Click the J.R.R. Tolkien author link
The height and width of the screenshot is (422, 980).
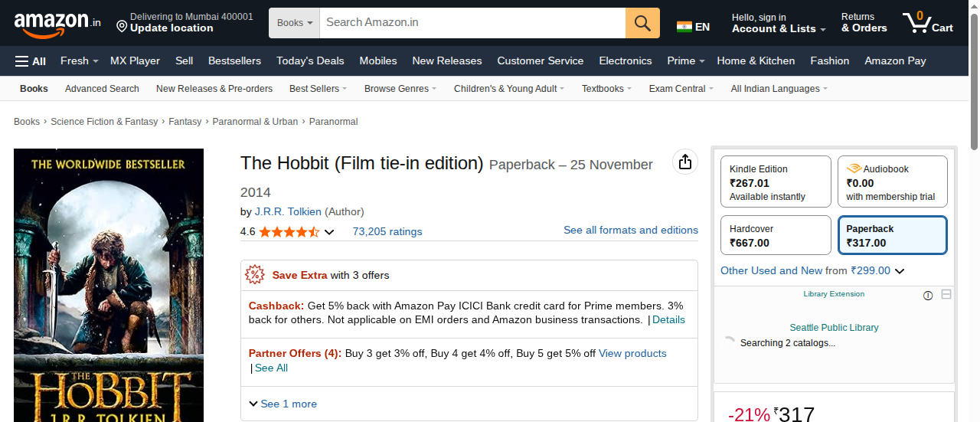288,211
